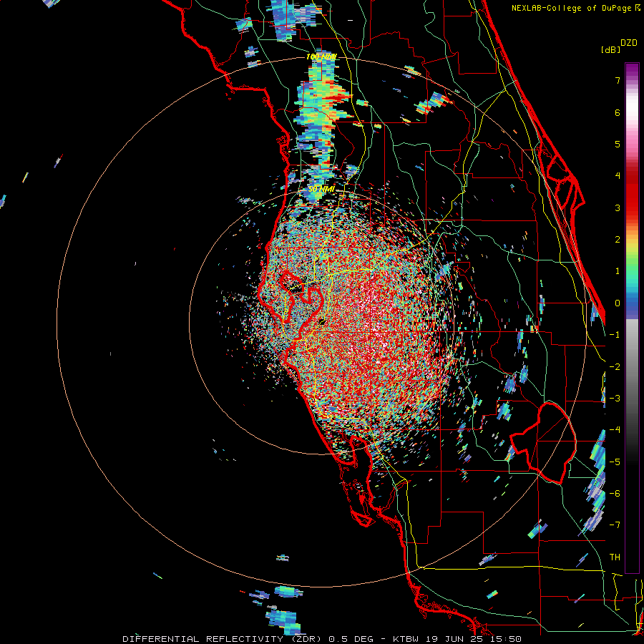Click the DZD product label
Screen dimensions: 644x644
click(x=629, y=43)
